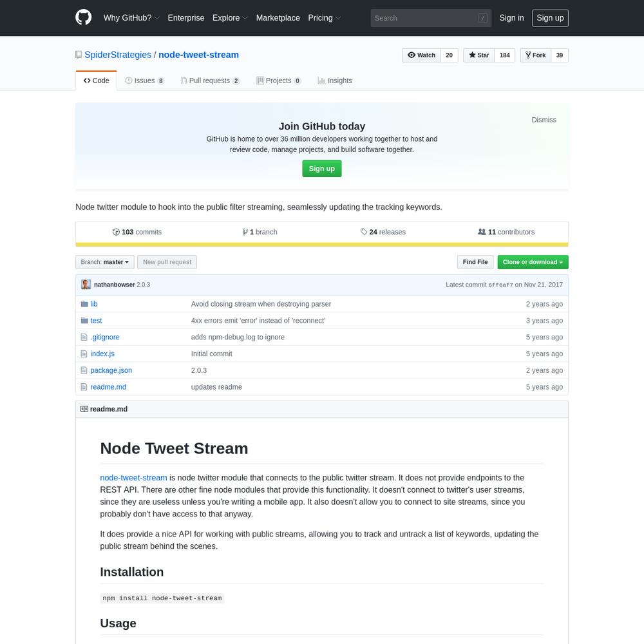The width and height of the screenshot is (644, 644).
Task: Click the contributors people icon
Action: pos(482,232)
